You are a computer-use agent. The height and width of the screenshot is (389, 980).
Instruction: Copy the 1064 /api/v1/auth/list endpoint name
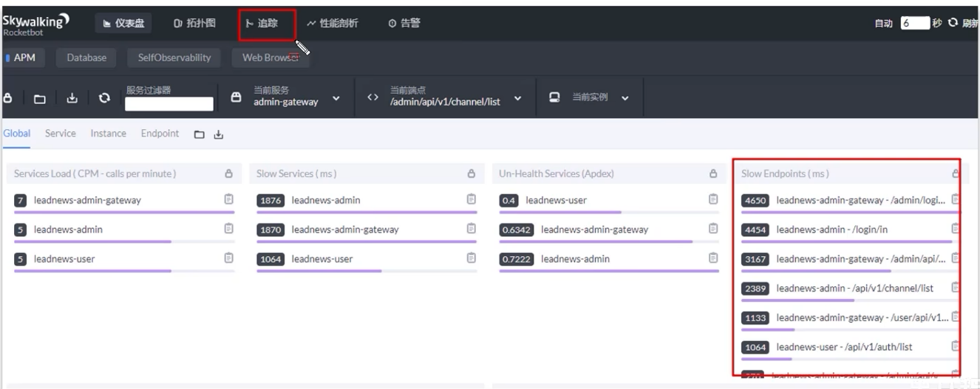coord(956,346)
